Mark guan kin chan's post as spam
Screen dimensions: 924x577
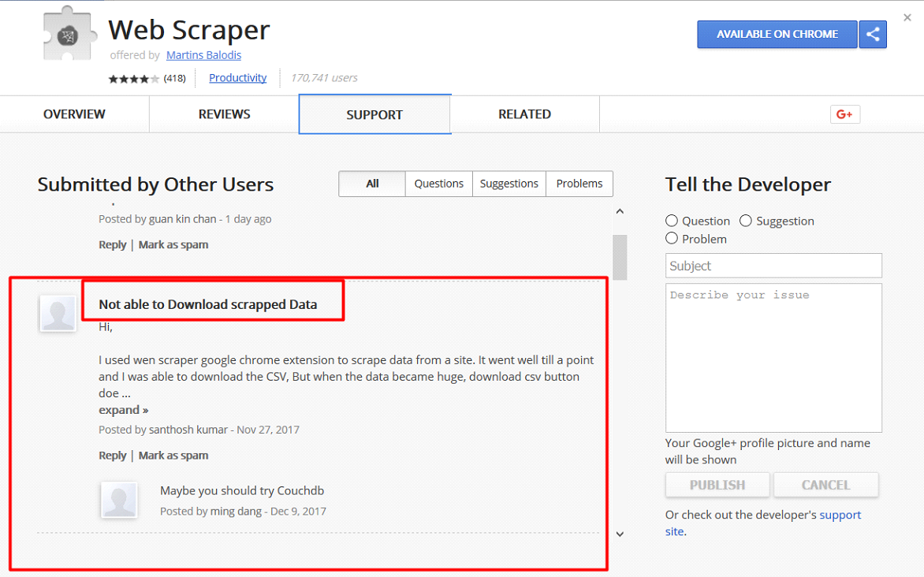pos(173,244)
